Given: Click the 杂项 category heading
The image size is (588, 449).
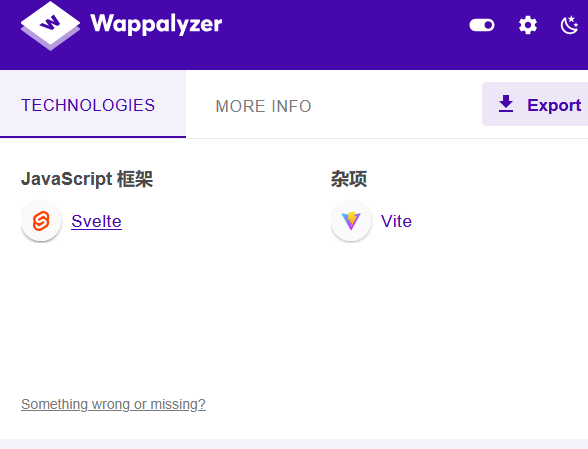Looking at the screenshot, I should tap(349, 179).
